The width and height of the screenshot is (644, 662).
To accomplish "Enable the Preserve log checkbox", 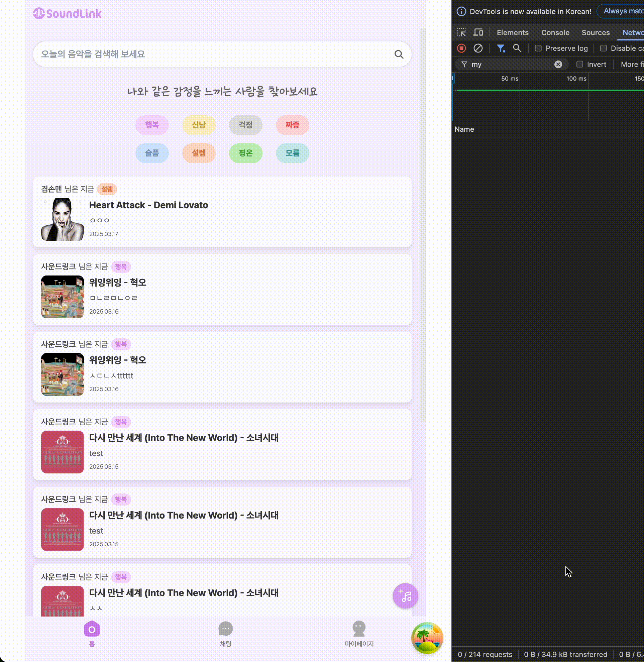I will point(538,48).
